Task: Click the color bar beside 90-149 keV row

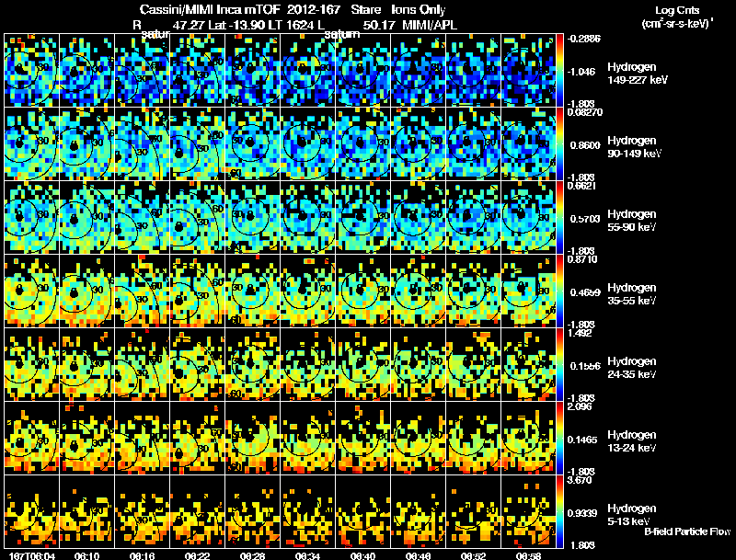Action: tap(559, 144)
